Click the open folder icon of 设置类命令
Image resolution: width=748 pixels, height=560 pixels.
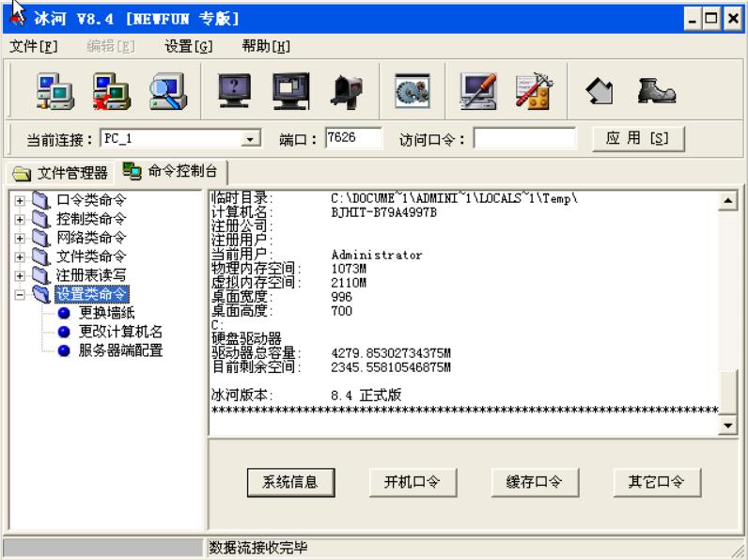[41, 294]
